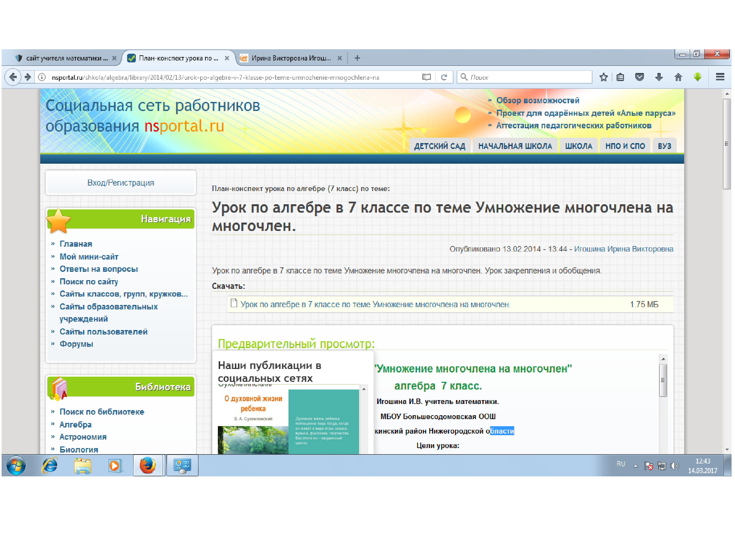The height and width of the screenshot is (560, 735).
Task: Open 'Поиск по библиотеке' link
Action: click(x=102, y=412)
